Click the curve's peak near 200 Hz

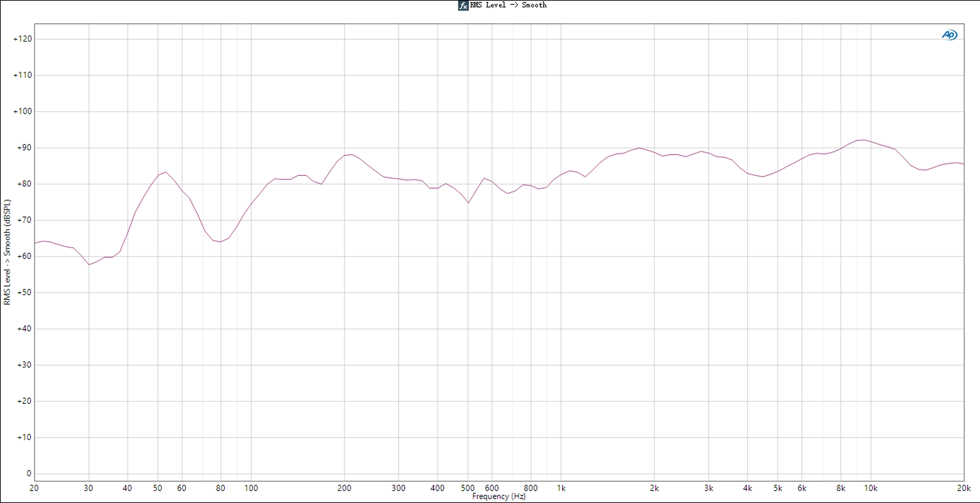(x=352, y=154)
